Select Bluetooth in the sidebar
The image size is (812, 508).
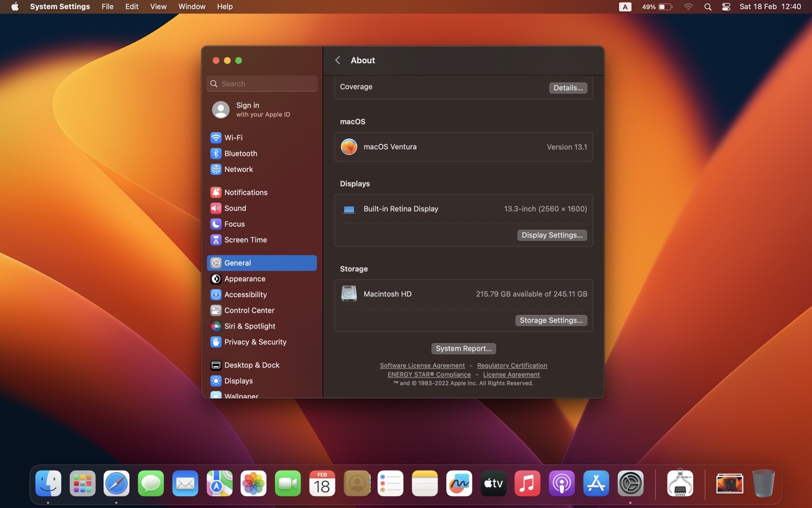tap(240, 154)
